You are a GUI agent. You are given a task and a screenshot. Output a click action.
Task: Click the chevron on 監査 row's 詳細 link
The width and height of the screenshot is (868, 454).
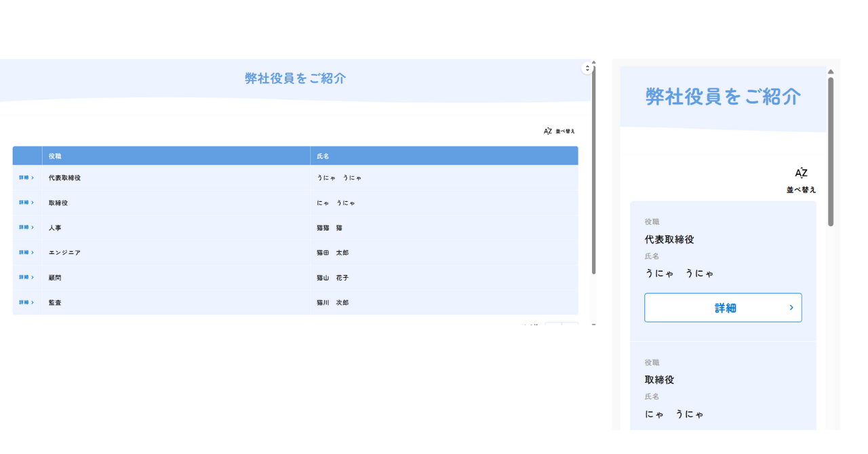[31, 302]
